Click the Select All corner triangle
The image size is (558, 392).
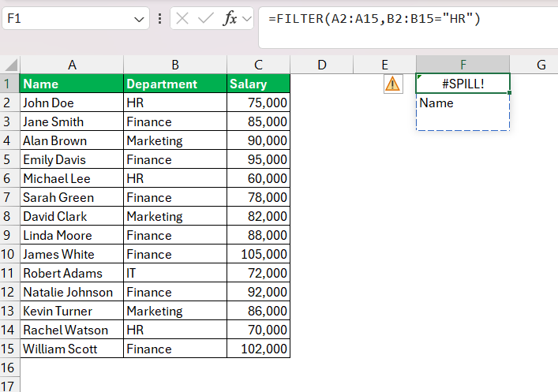tap(11, 65)
